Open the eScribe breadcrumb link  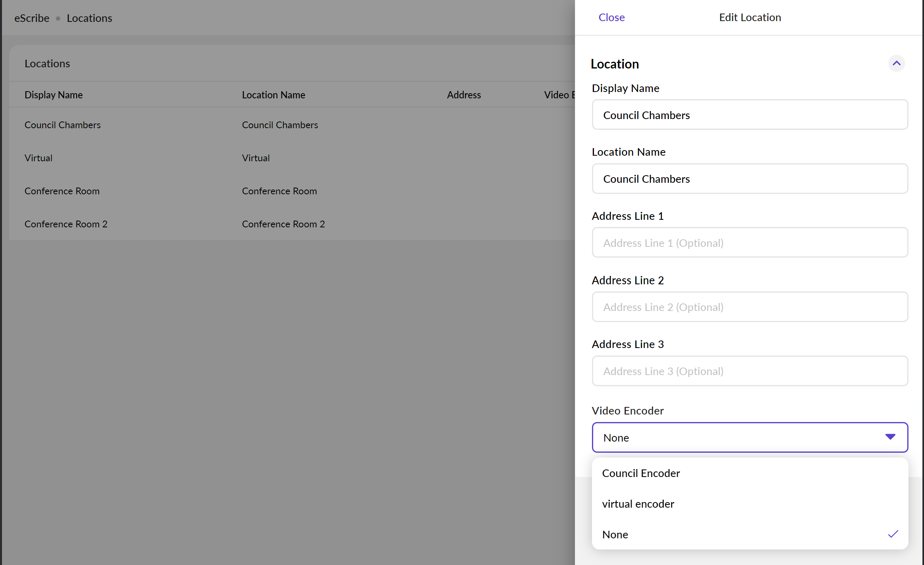click(32, 18)
